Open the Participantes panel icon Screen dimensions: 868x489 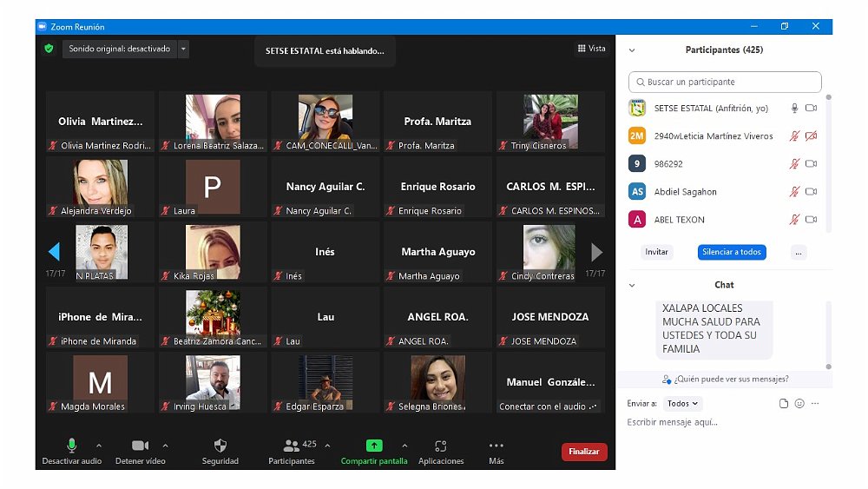tap(292, 446)
